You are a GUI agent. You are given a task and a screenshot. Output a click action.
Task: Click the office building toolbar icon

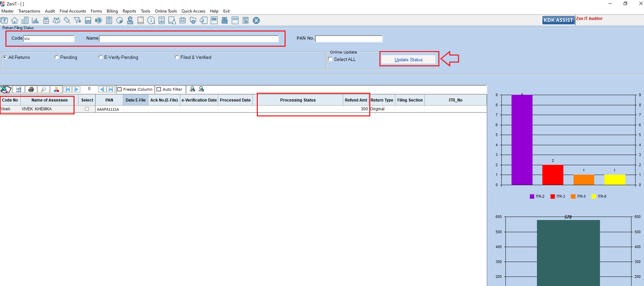coord(25,21)
